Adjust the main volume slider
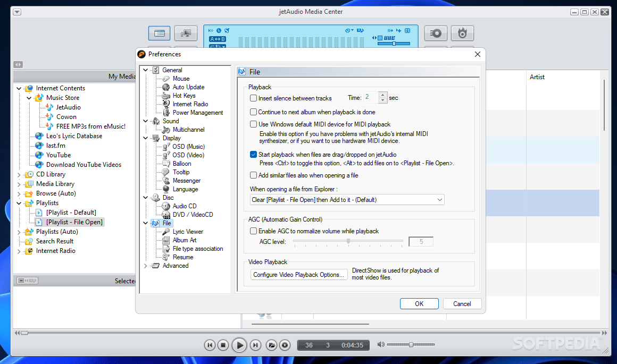The image size is (617, 364). click(x=411, y=345)
